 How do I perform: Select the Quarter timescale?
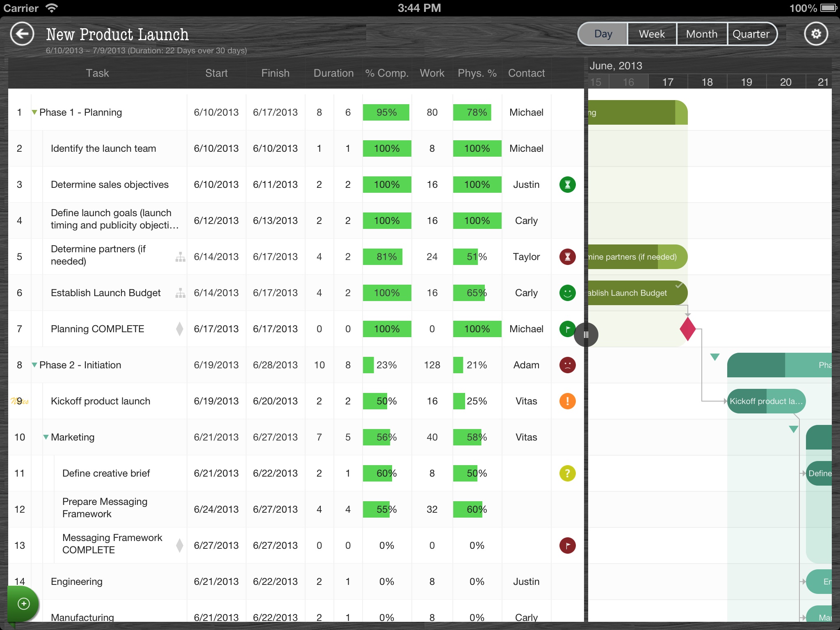(x=751, y=34)
